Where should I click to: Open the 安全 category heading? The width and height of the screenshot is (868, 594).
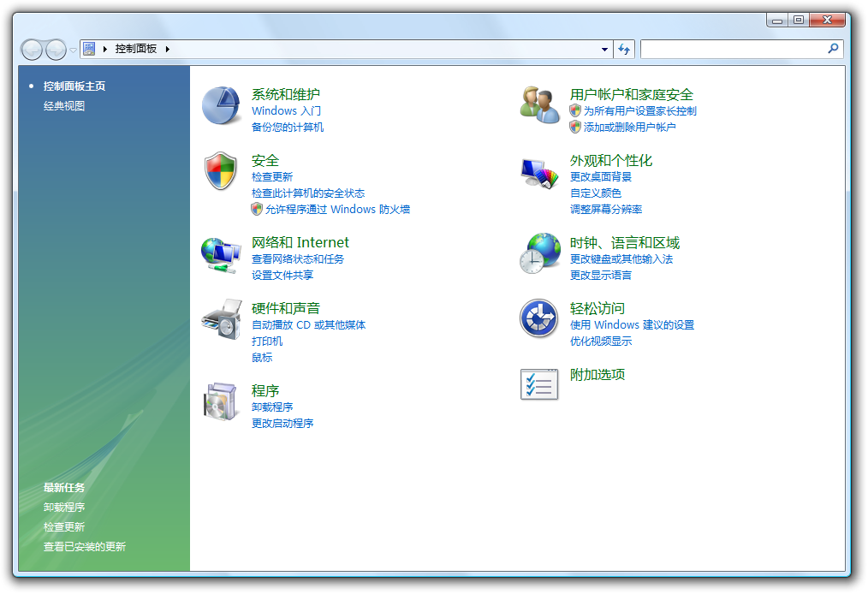tap(265, 161)
